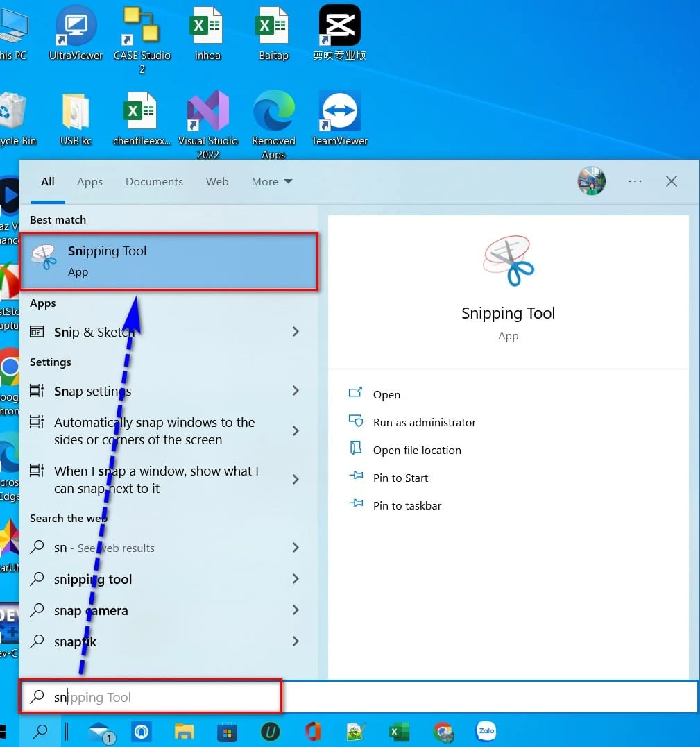Open the inhoa Excel file icon
Screen dimensions: 700x747
click(207, 28)
